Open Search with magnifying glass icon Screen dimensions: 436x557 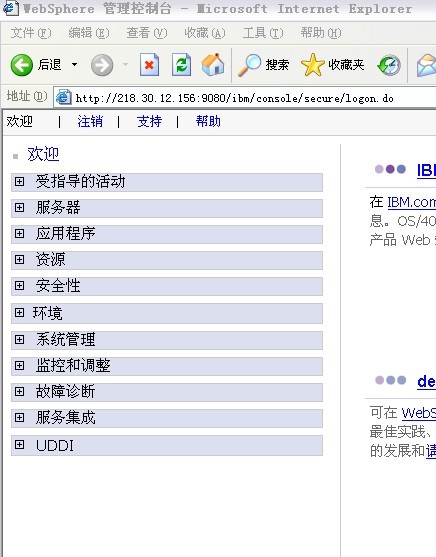click(249, 65)
